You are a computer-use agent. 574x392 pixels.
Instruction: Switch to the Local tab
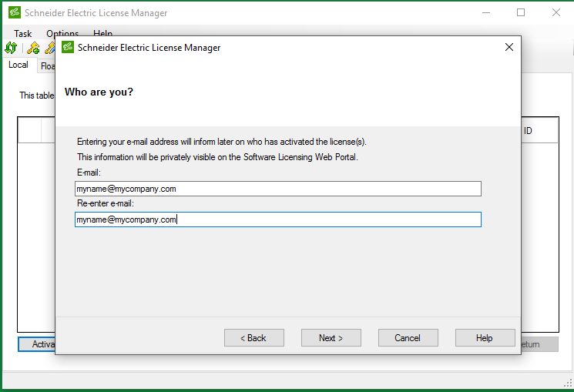coord(18,65)
